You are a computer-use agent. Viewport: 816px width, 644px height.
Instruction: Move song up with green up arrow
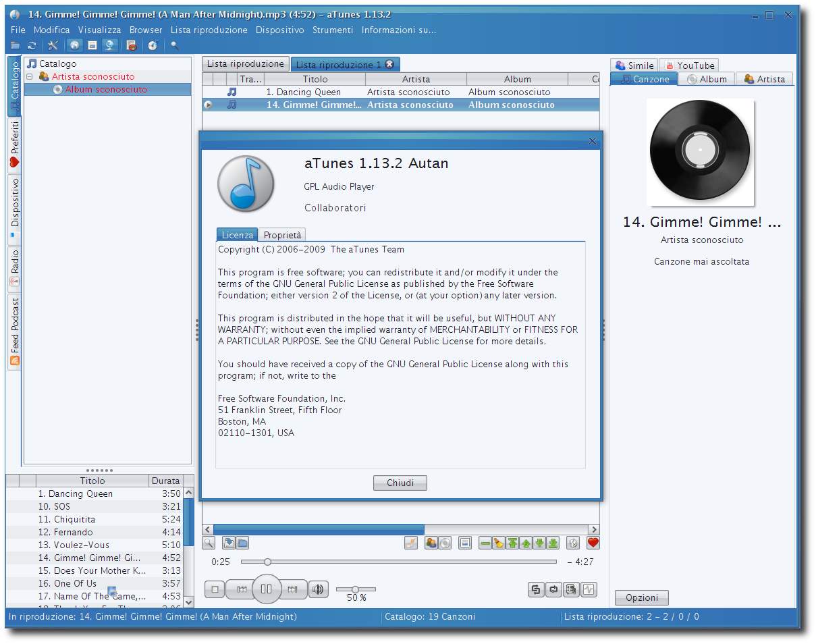[526, 543]
